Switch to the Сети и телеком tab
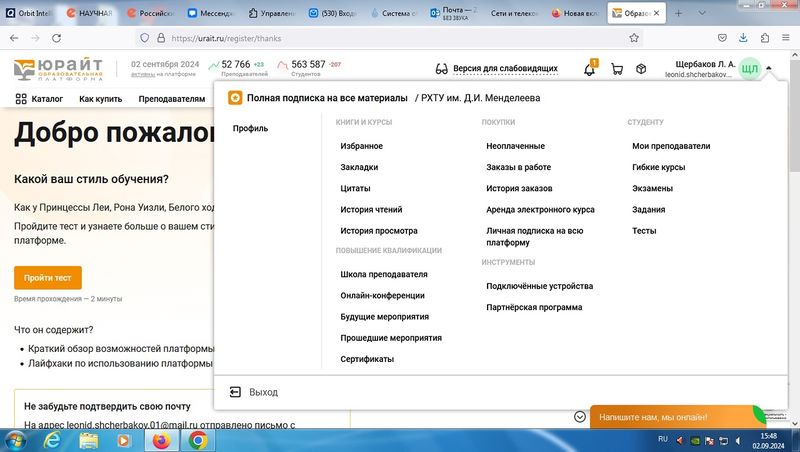 [514, 13]
